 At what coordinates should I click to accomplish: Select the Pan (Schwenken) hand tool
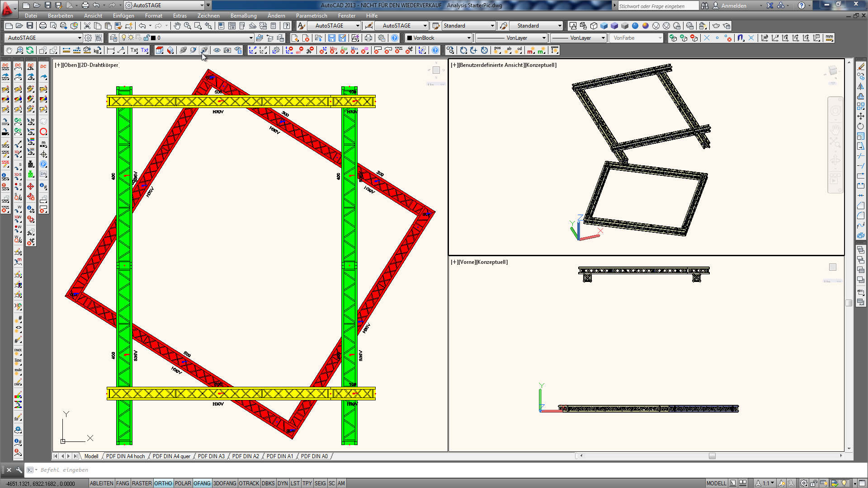(x=177, y=26)
